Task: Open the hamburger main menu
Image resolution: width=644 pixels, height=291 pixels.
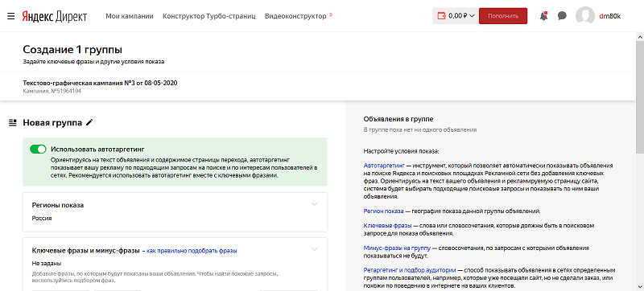Action: pyautogui.click(x=11, y=16)
